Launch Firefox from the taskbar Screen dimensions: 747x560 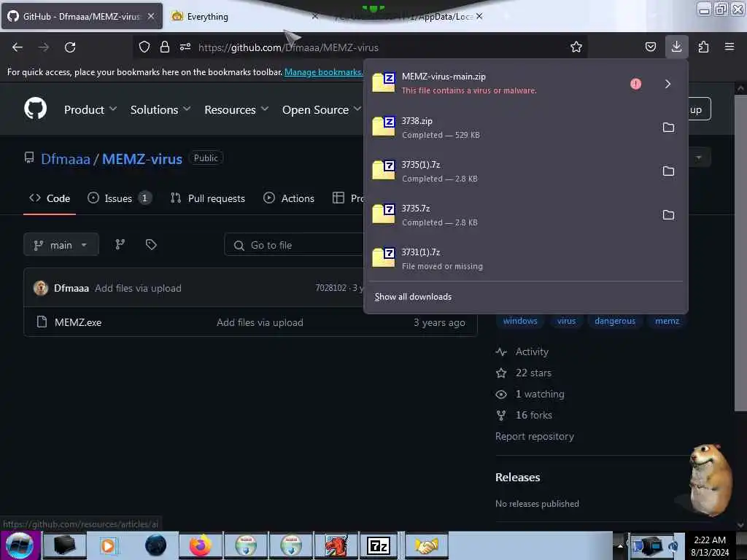click(x=201, y=545)
